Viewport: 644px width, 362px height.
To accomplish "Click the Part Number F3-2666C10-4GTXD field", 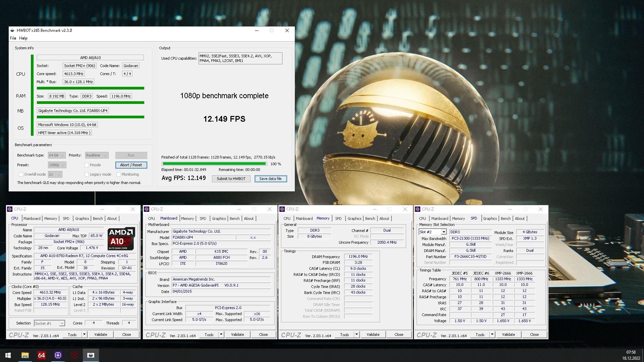I will click(470, 256).
